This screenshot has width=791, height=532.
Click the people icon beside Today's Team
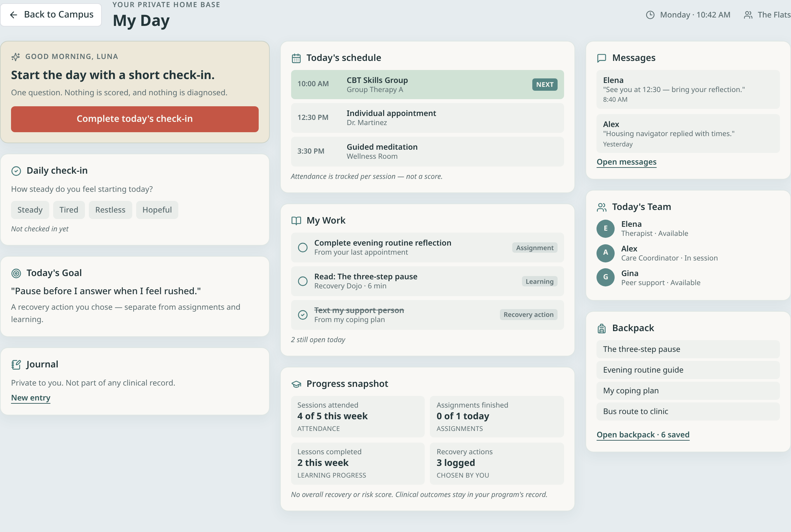(x=602, y=207)
